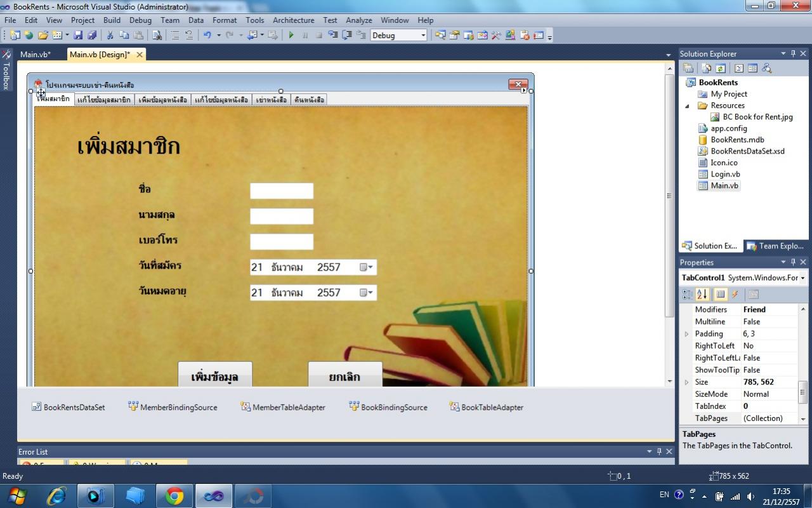
Task: Open the File menu
Action: (10, 20)
